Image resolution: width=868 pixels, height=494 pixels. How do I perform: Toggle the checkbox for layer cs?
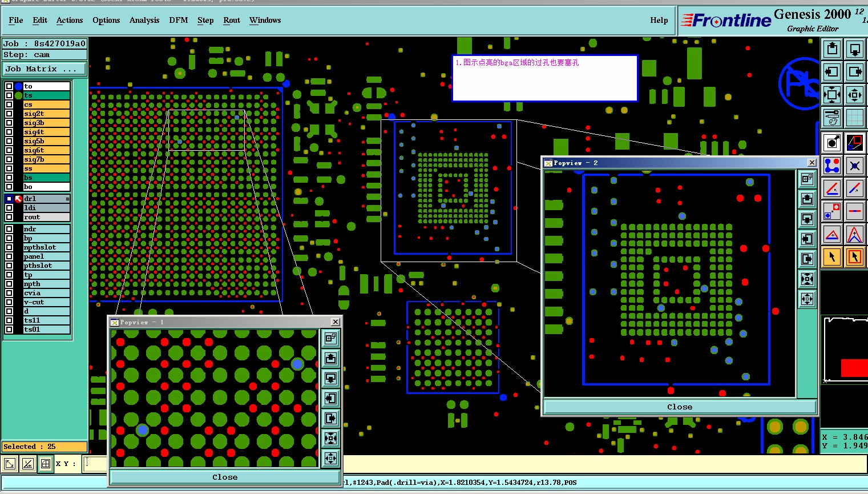point(9,105)
